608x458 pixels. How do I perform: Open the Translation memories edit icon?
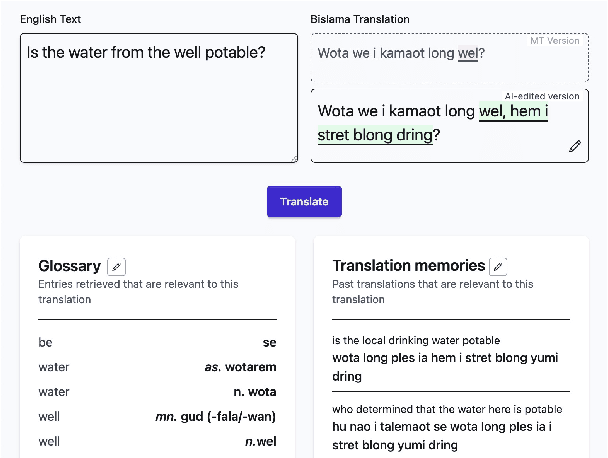coord(498,266)
